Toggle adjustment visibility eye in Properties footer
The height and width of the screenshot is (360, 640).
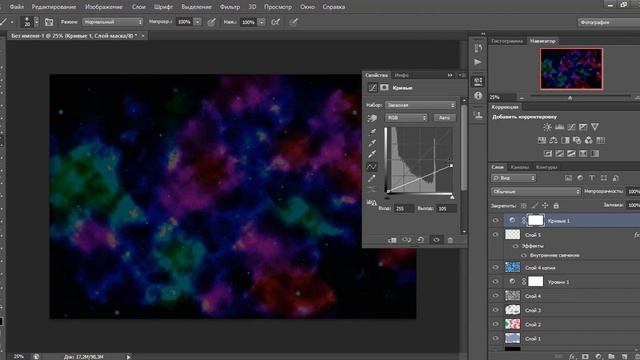(x=436, y=240)
